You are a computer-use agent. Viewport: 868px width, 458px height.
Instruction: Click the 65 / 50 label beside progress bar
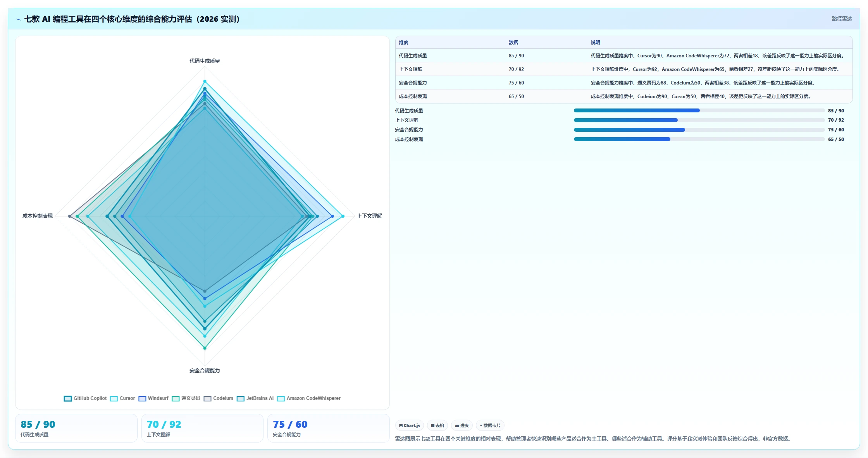click(x=836, y=139)
